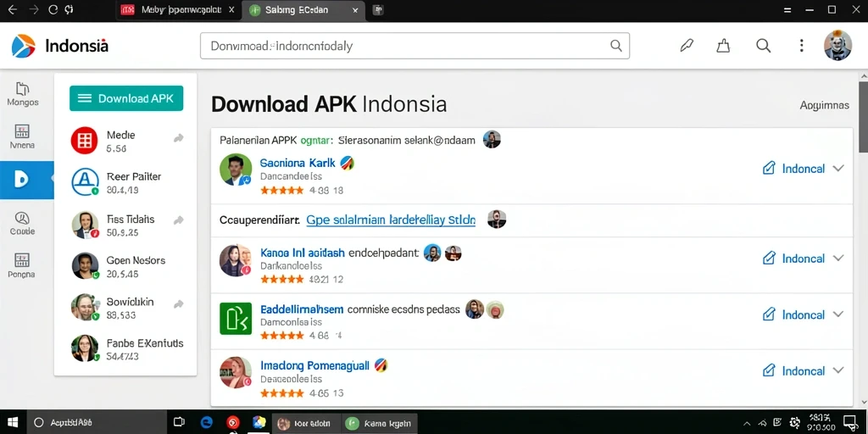Open Coutie in the left rail
868x434 pixels.
[23, 224]
